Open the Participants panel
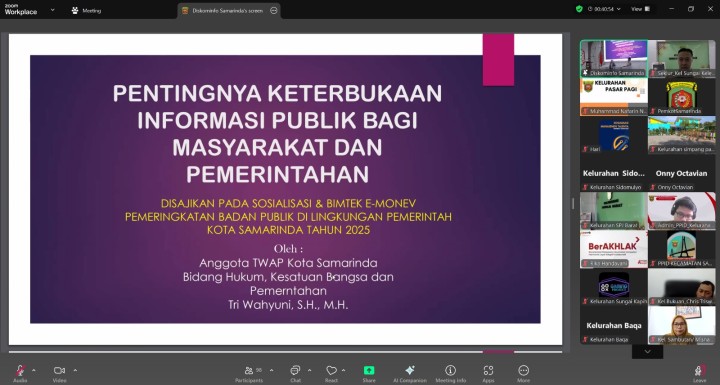Viewport: 720px width, 385px height. click(249, 373)
